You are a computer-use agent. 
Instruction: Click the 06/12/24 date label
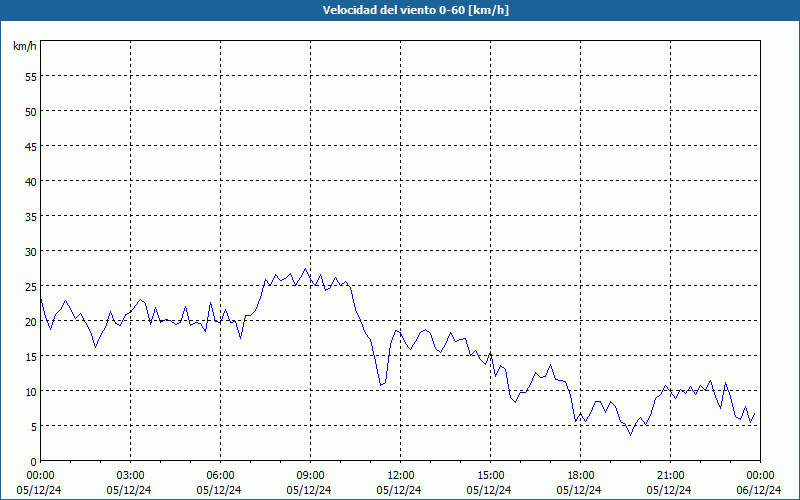759,490
